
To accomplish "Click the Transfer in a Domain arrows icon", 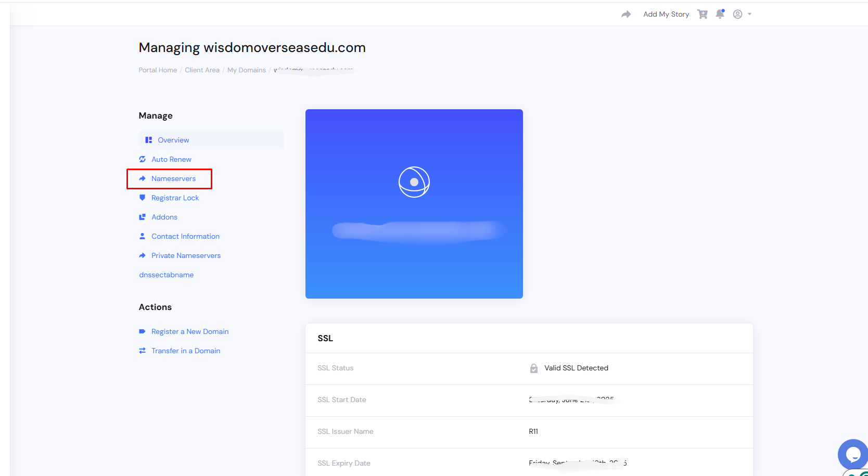I will [143, 351].
